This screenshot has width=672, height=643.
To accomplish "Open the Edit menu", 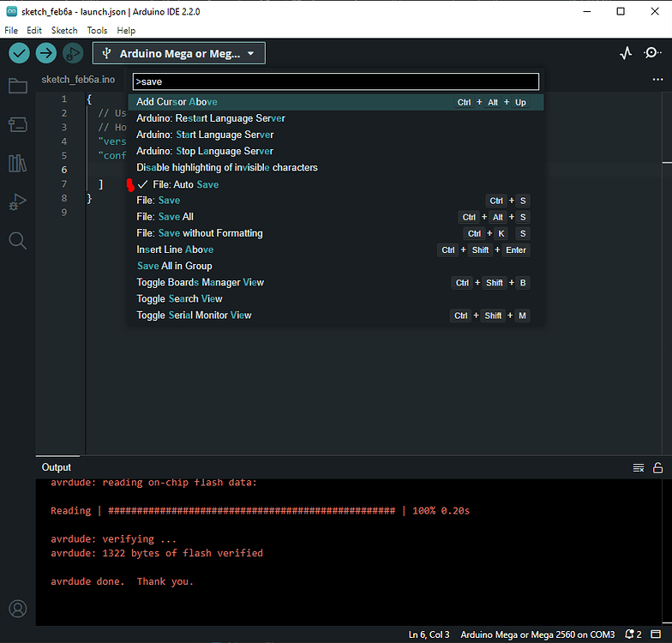I will click(x=34, y=31).
